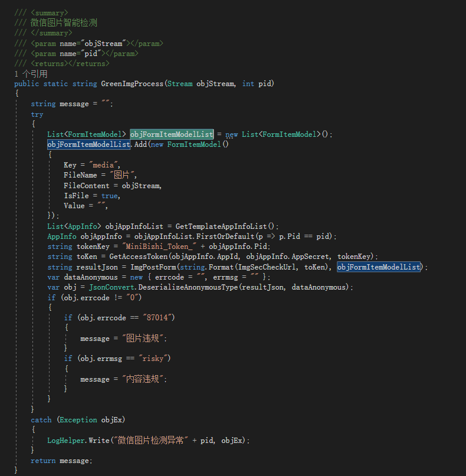Image resolution: width=466 pixels, height=476 pixels.
Task: Select the comment text 微信图片智能检测
Action: (x=64, y=23)
